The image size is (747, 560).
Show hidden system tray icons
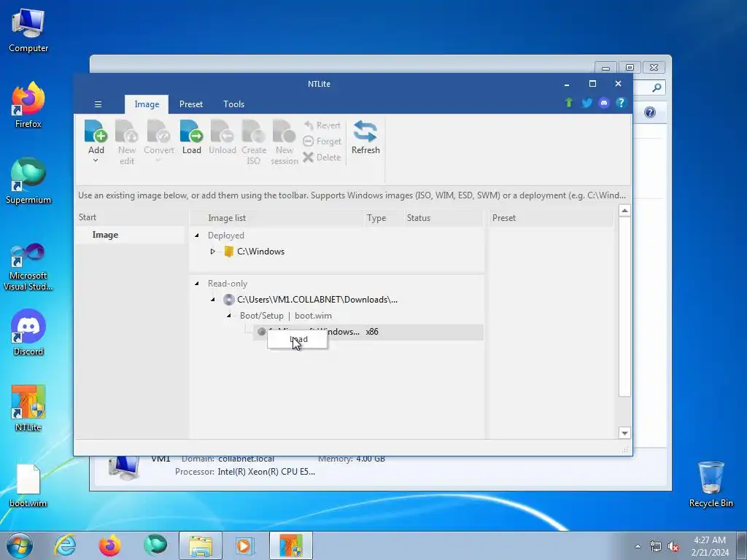638,546
